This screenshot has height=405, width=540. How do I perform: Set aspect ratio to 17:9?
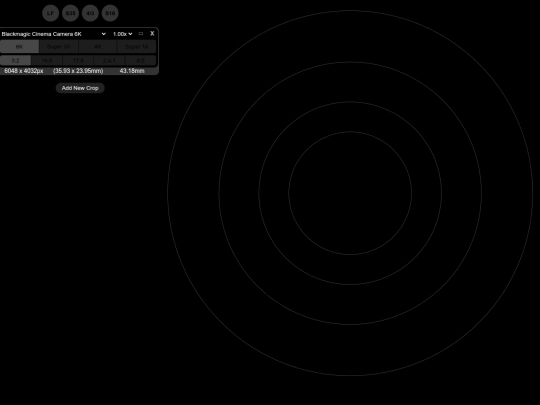(78, 60)
